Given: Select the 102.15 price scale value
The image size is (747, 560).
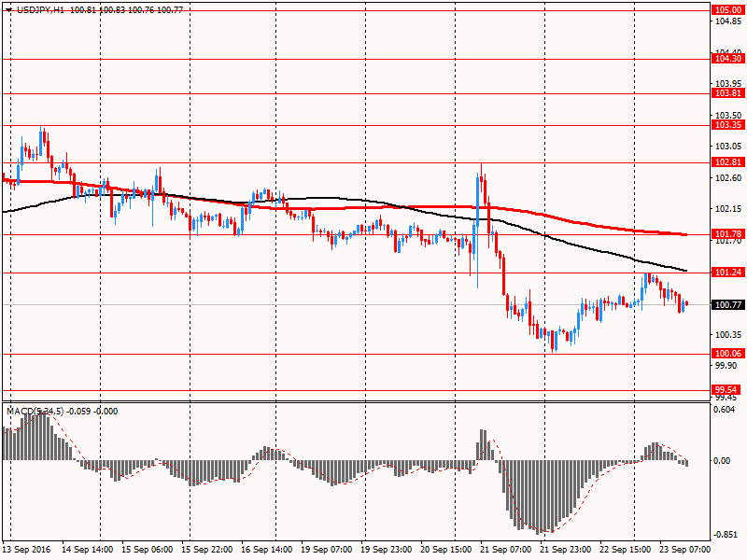Looking at the screenshot, I should point(728,209).
